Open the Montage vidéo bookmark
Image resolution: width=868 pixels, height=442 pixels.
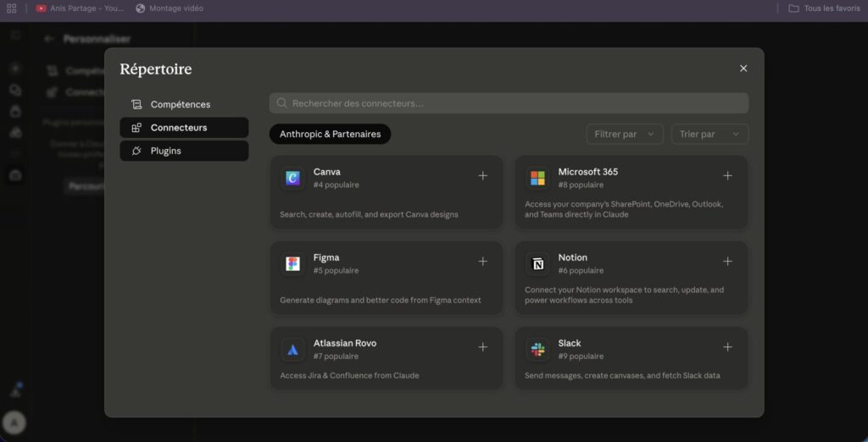coord(170,8)
